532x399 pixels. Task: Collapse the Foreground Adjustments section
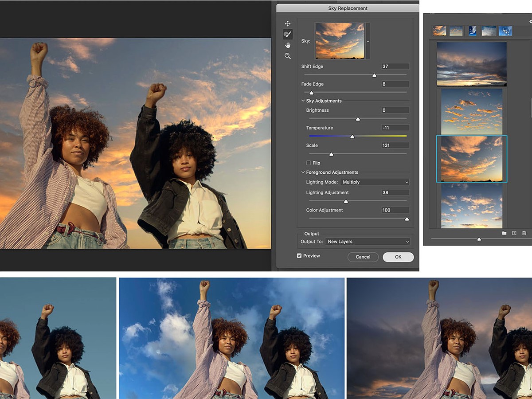pos(303,172)
